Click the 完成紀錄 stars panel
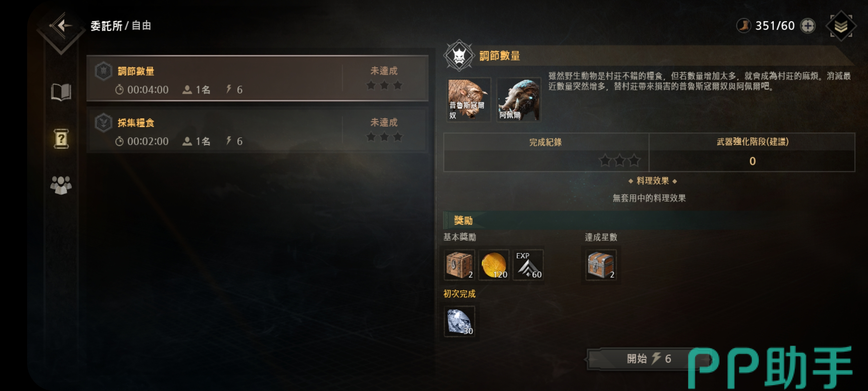The height and width of the screenshot is (391, 868). pyautogui.click(x=546, y=152)
